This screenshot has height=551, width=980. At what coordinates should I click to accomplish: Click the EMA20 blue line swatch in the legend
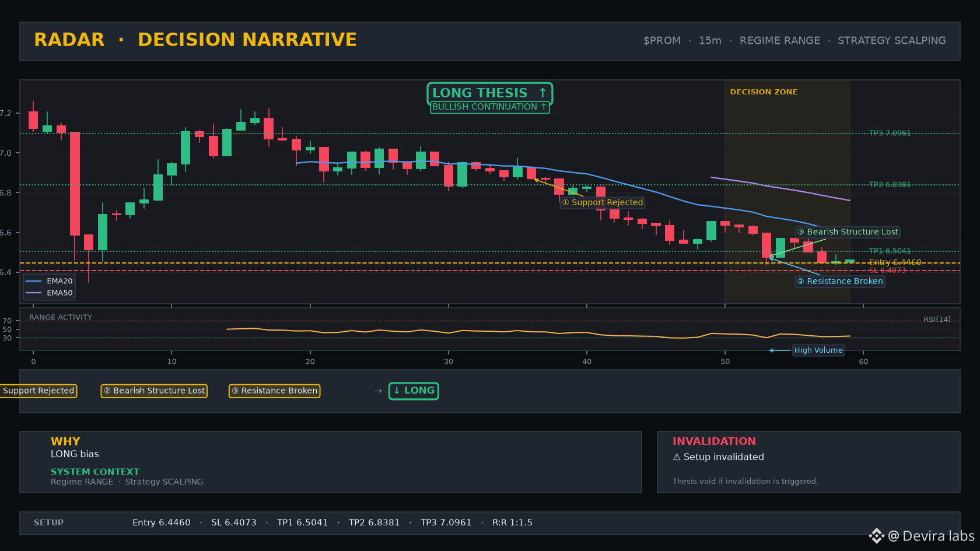pyautogui.click(x=34, y=281)
